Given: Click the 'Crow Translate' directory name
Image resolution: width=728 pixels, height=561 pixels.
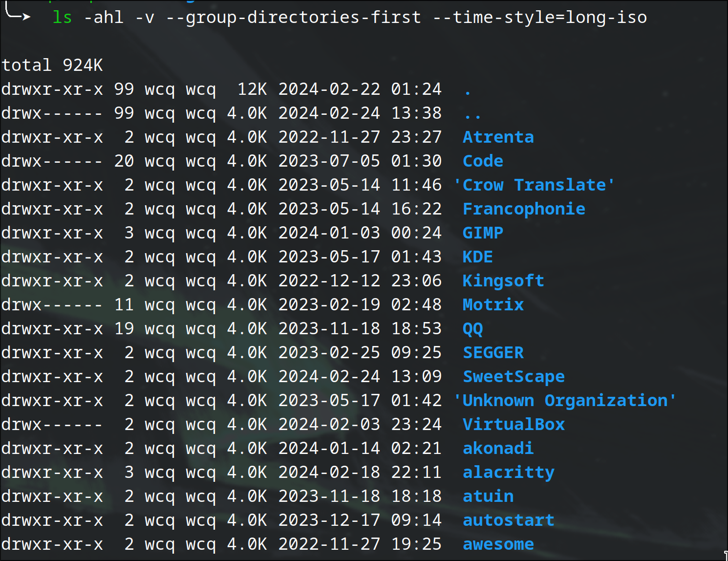Looking at the screenshot, I should click(x=534, y=185).
